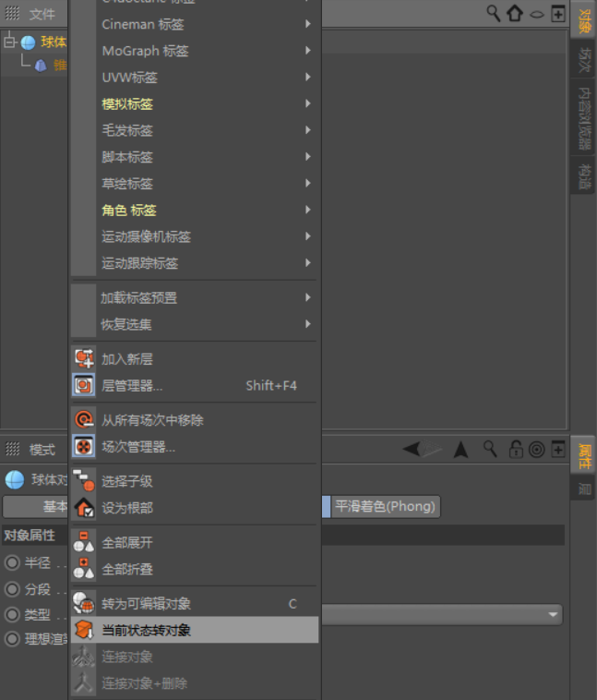
Task: Choose 选择子级 in the context menu
Action: (x=127, y=481)
